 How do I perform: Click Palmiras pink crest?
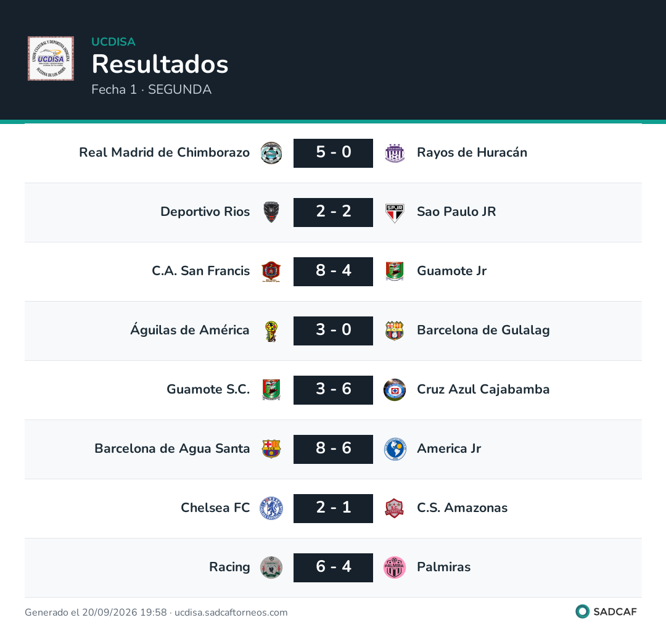[x=395, y=568]
